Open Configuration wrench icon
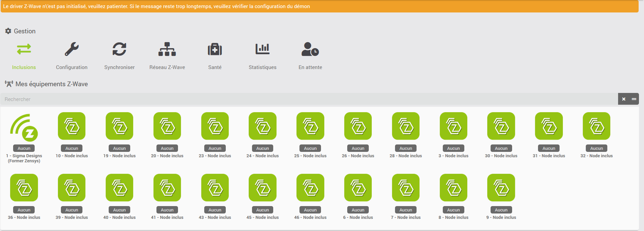Viewport: 644px width, 231px height. pyautogui.click(x=72, y=49)
